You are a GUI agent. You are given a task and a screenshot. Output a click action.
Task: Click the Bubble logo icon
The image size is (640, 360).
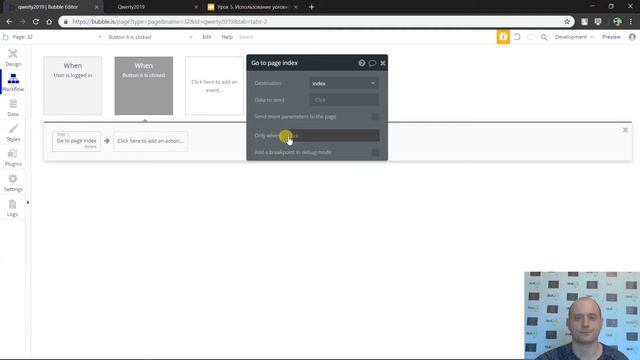(5, 37)
